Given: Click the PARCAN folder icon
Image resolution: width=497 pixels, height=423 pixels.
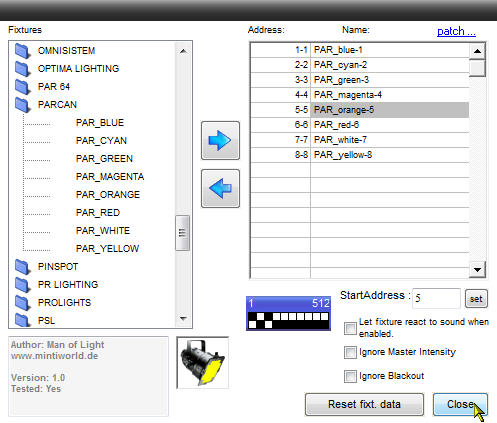Looking at the screenshot, I should tap(23, 105).
